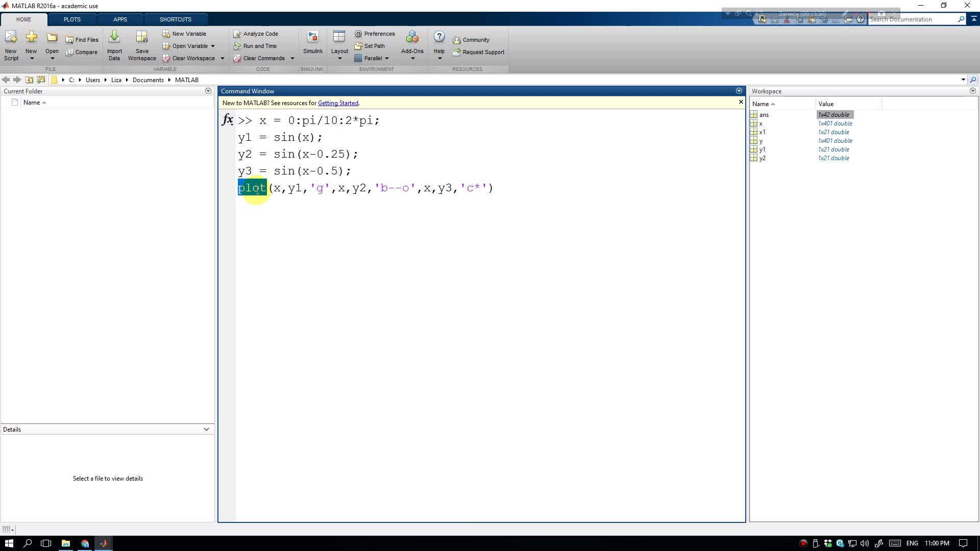Open the Getting Started link
The height and width of the screenshot is (551, 980).
click(338, 103)
